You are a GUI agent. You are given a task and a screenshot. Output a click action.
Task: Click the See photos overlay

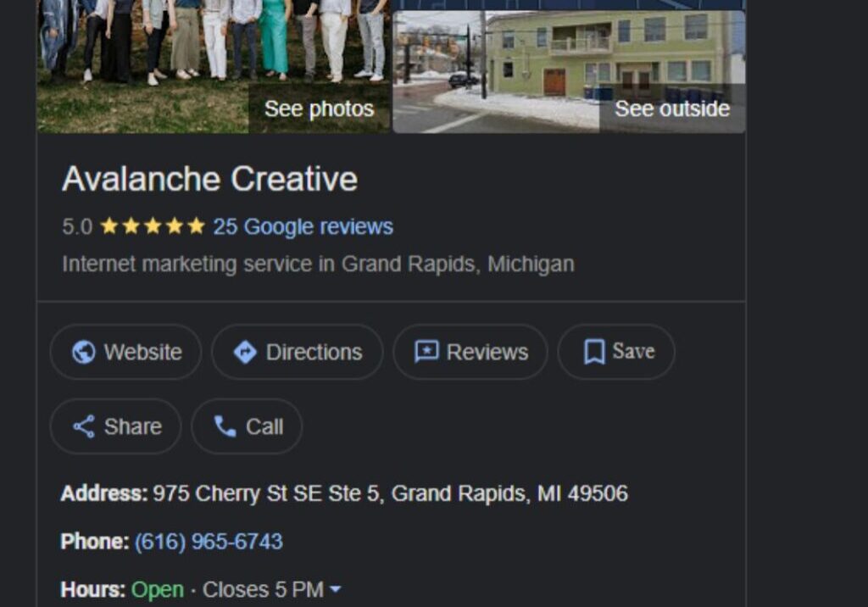click(x=320, y=109)
